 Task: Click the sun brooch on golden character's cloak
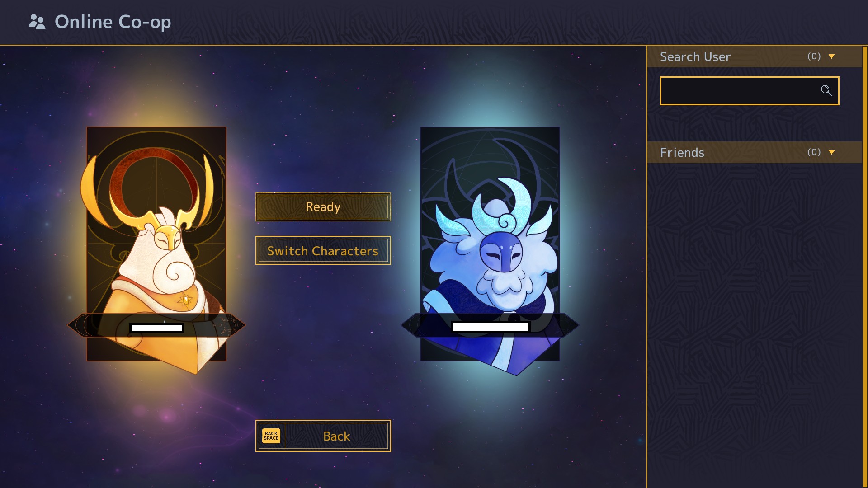click(x=185, y=300)
